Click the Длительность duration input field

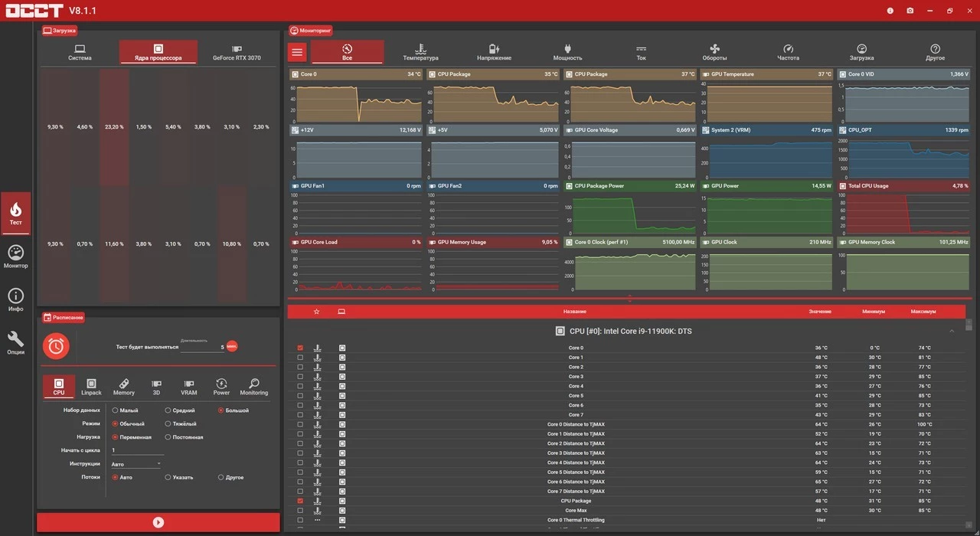(x=203, y=347)
